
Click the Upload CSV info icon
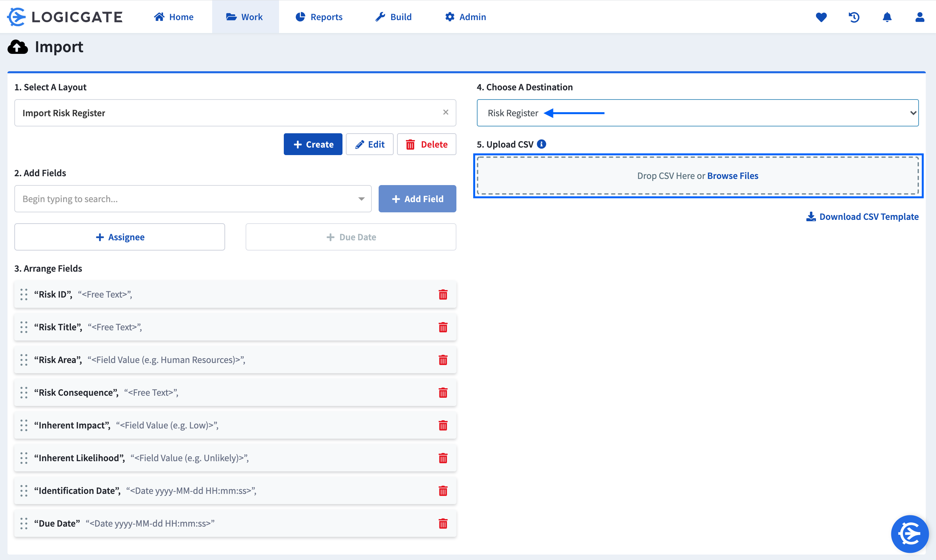(541, 144)
